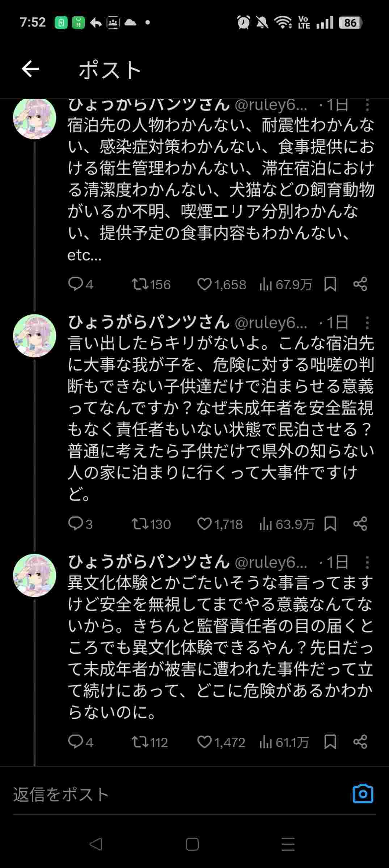
Task: Tap the camera icon in reply bar
Action: [x=363, y=794]
